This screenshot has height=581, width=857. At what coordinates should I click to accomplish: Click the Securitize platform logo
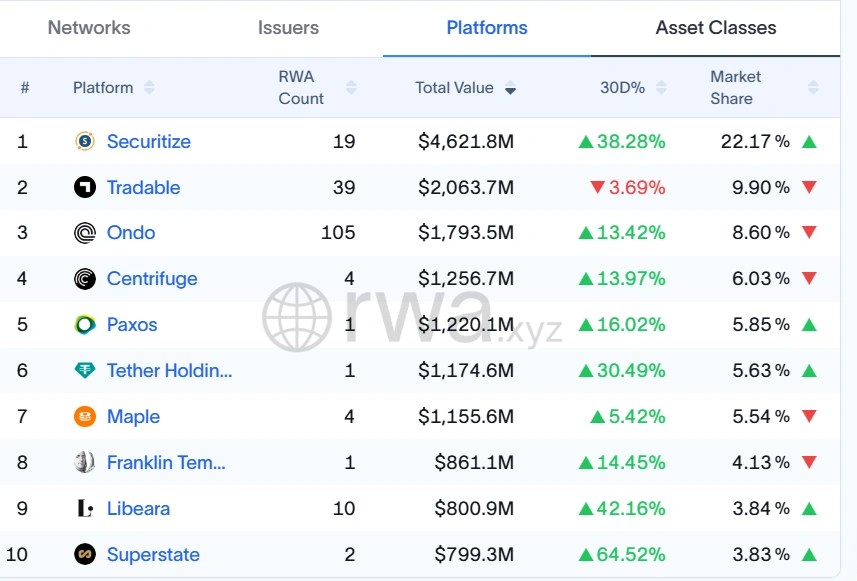pyautogui.click(x=85, y=141)
